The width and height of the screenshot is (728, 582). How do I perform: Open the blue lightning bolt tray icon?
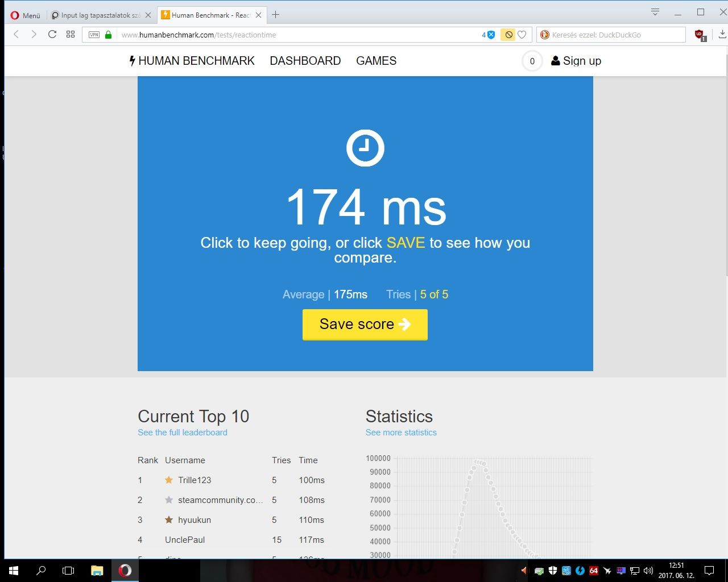pos(580,571)
